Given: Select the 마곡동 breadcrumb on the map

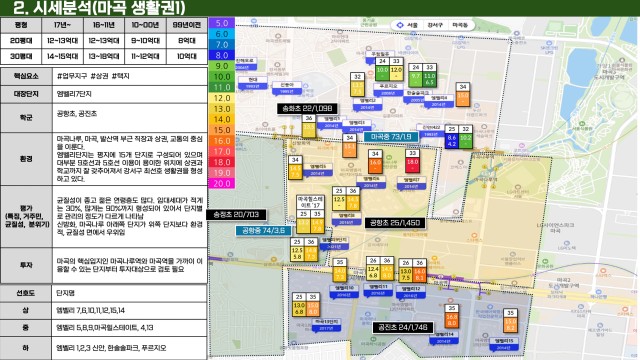Looking at the screenshot, I should (x=460, y=25).
